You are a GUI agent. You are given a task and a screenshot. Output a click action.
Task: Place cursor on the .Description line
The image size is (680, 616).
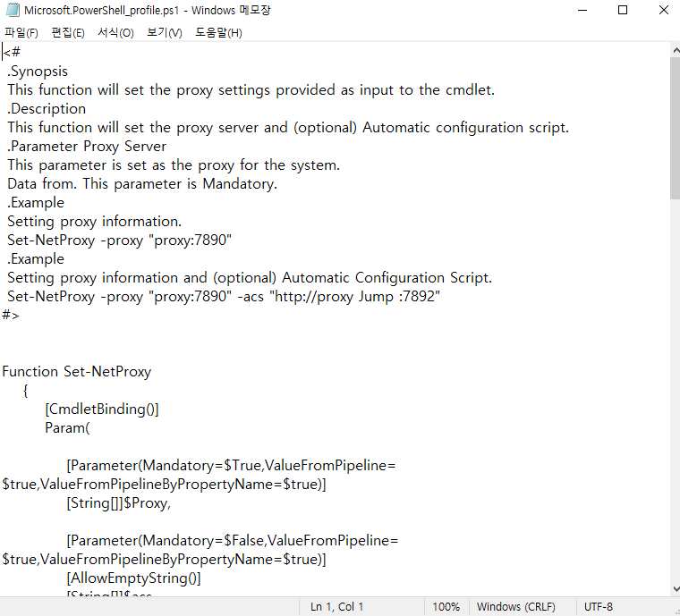tap(46, 109)
